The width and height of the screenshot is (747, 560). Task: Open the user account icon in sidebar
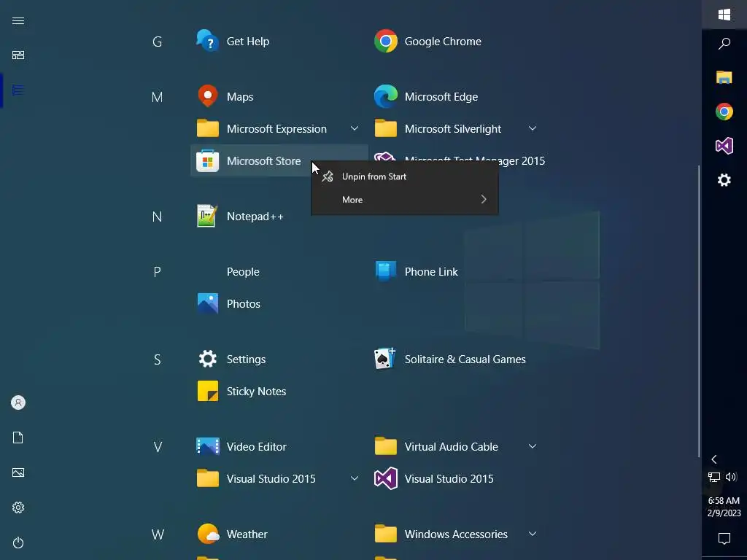coord(18,402)
